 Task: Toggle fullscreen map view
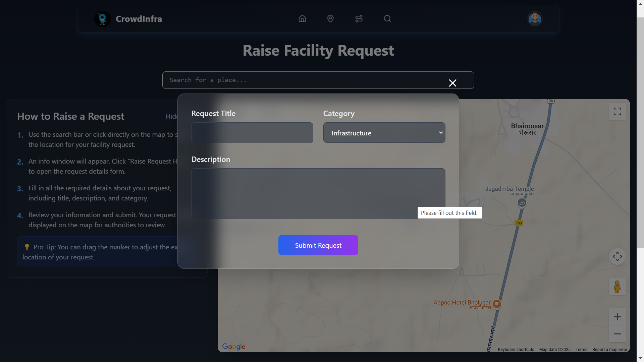point(617,111)
